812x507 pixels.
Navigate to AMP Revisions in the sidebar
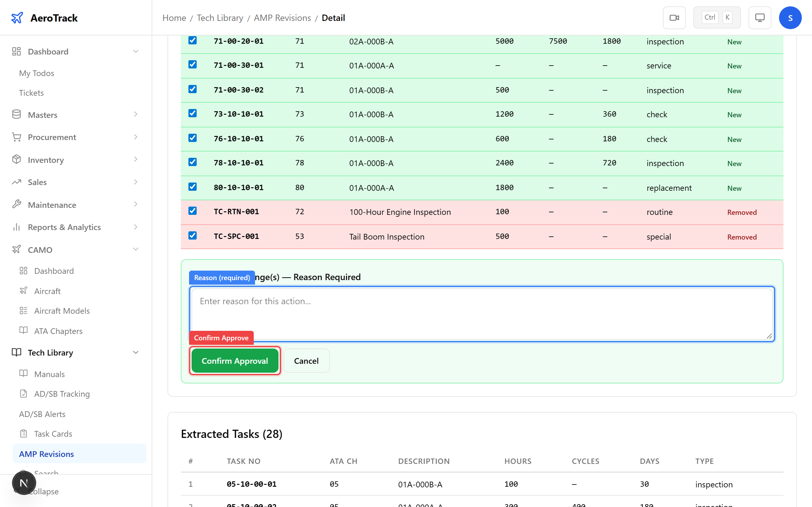pos(46,454)
